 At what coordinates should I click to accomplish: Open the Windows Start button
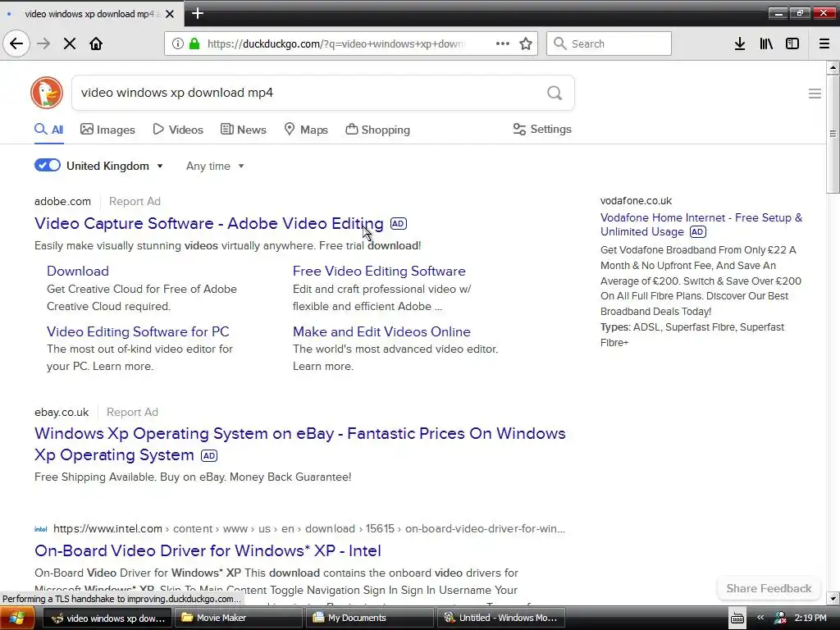tap(17, 619)
